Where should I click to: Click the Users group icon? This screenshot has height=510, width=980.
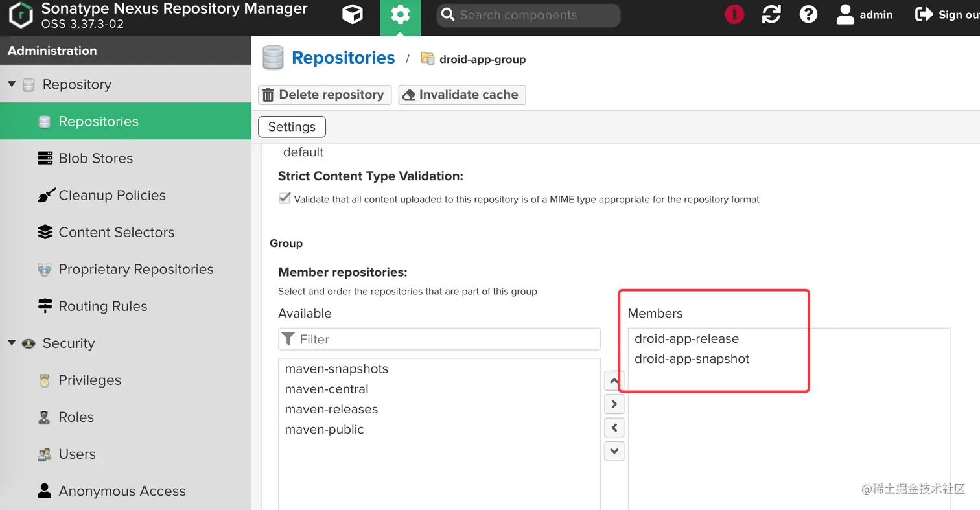(45, 454)
